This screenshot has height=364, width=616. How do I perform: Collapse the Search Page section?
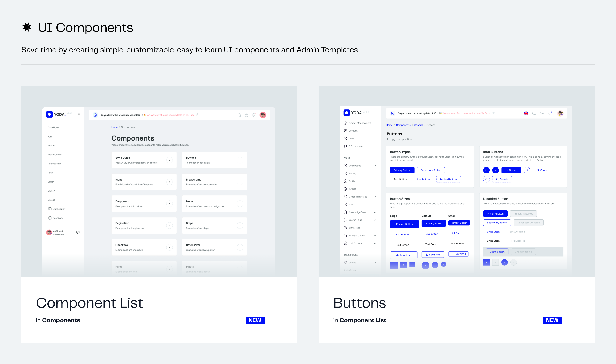click(x=375, y=220)
